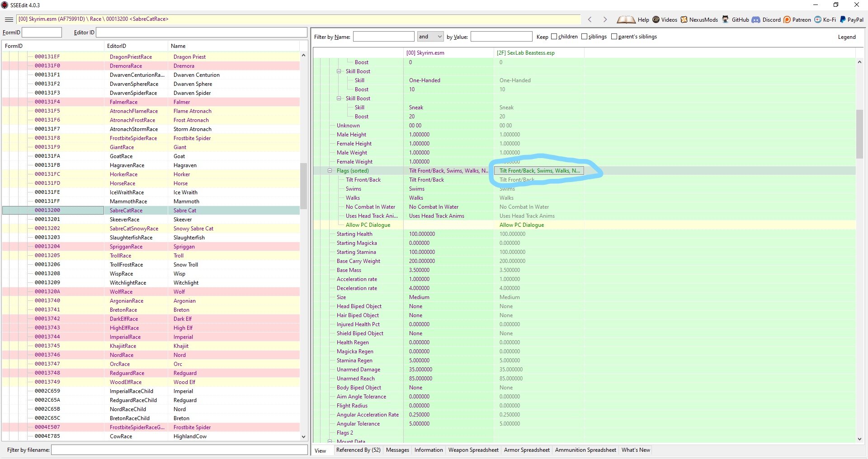Switch to the What's New tab
The width and height of the screenshot is (868, 459).
click(636, 450)
